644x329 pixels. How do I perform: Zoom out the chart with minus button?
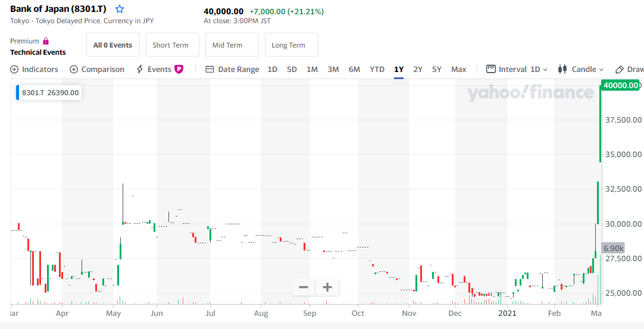(304, 287)
